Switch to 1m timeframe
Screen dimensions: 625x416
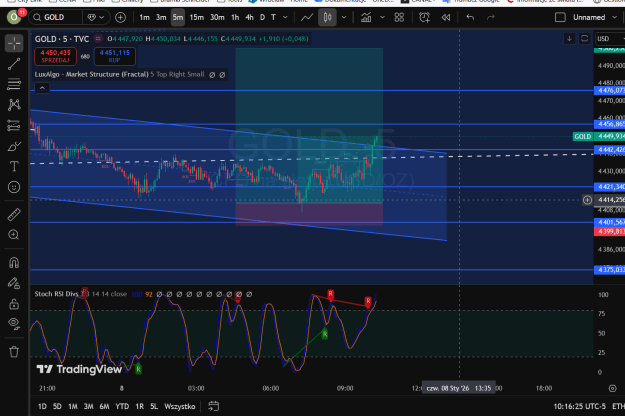tap(144, 17)
